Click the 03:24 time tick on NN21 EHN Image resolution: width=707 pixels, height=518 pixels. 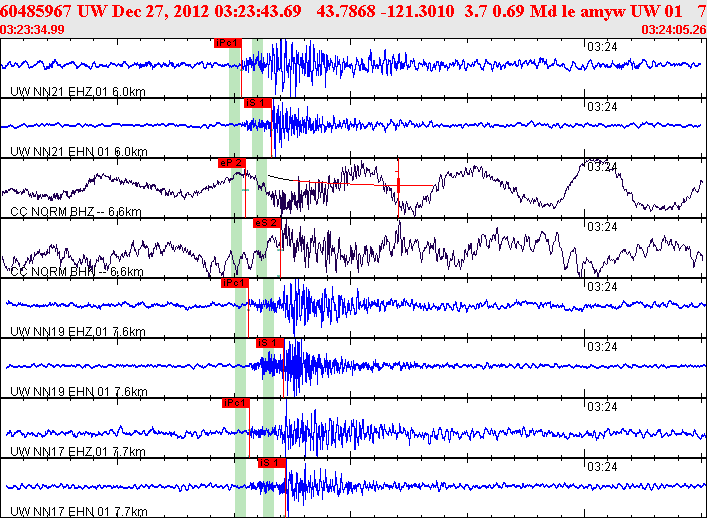(602, 107)
